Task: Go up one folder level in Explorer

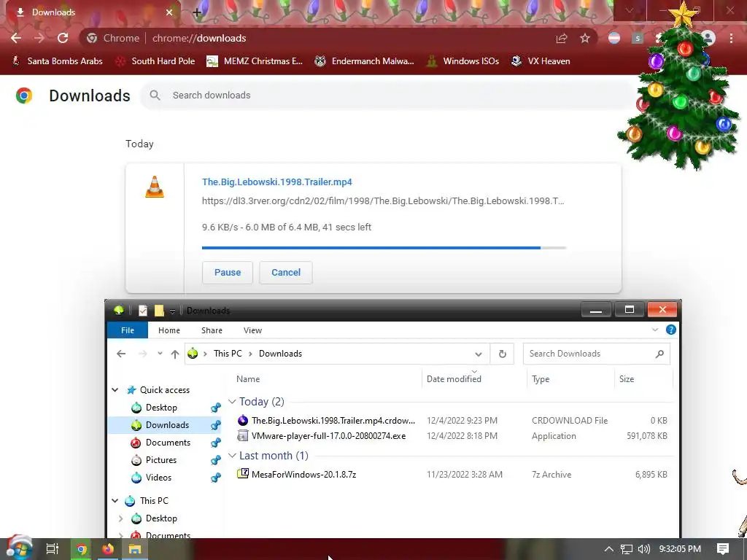Action: point(175,354)
